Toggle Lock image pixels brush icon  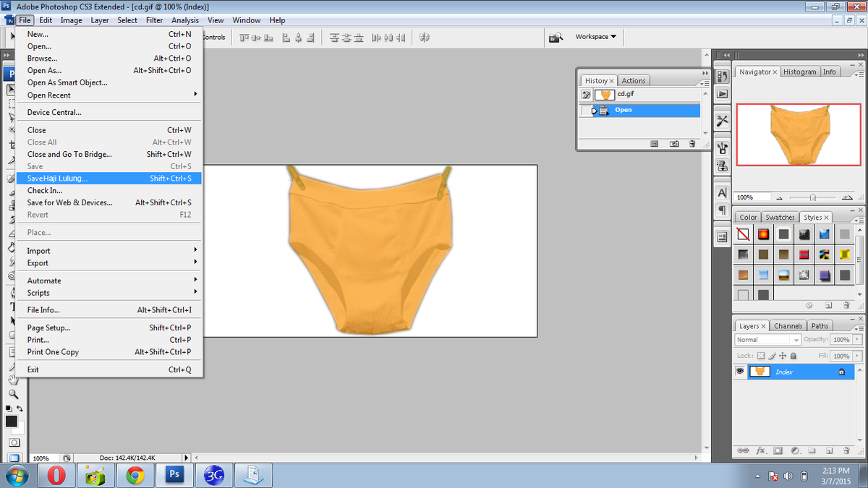click(x=772, y=356)
